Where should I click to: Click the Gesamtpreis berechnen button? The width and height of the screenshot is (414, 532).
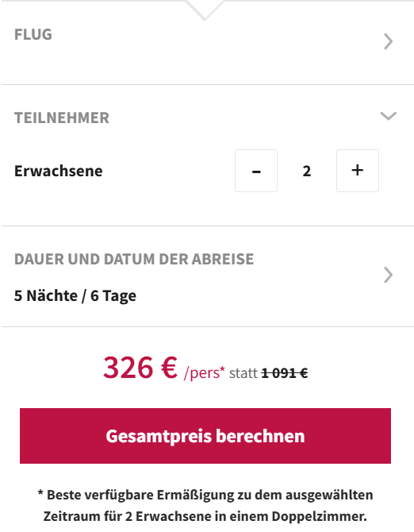(205, 436)
